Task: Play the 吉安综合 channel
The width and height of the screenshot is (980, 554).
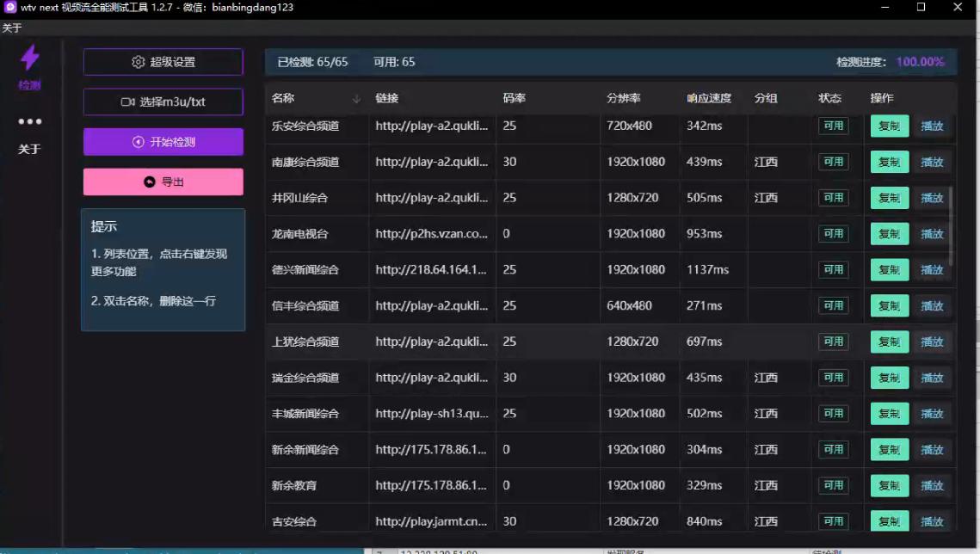Action: (x=932, y=521)
